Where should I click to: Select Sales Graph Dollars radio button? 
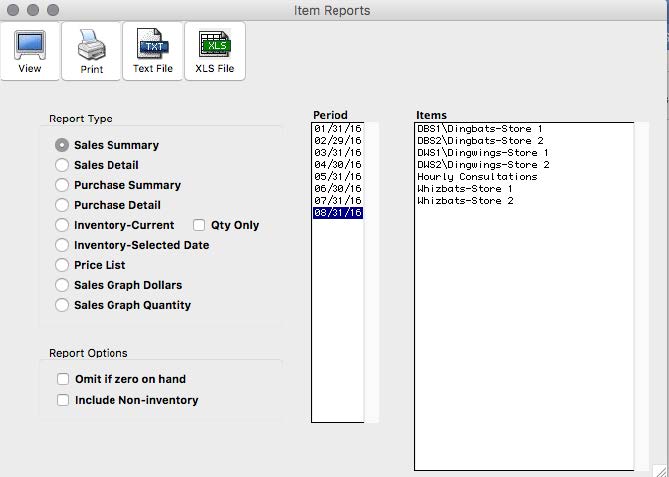pos(63,285)
